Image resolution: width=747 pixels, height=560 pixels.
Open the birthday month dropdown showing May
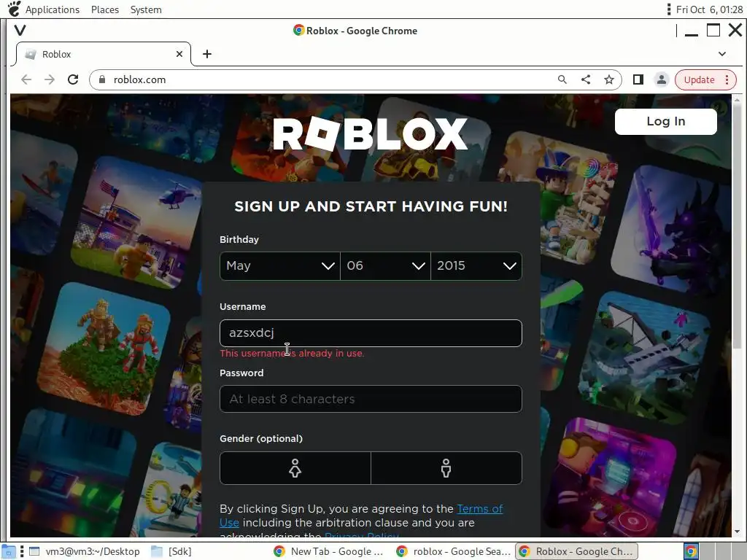pos(280,265)
